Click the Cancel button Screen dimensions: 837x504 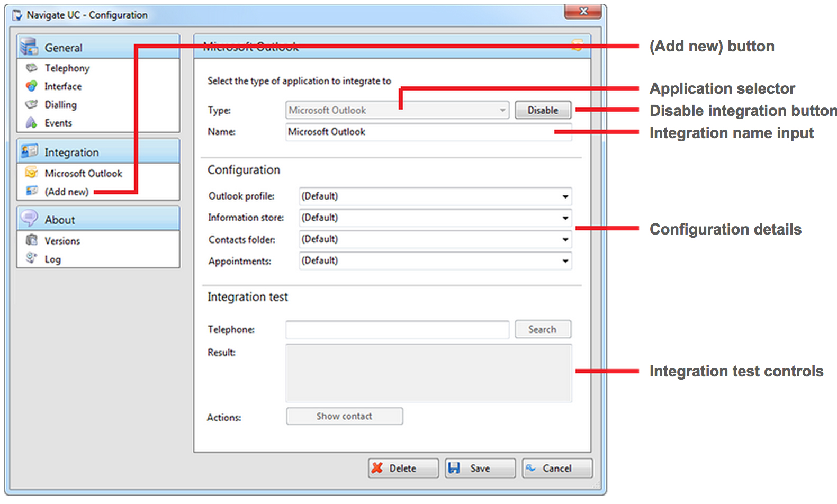coord(557,468)
